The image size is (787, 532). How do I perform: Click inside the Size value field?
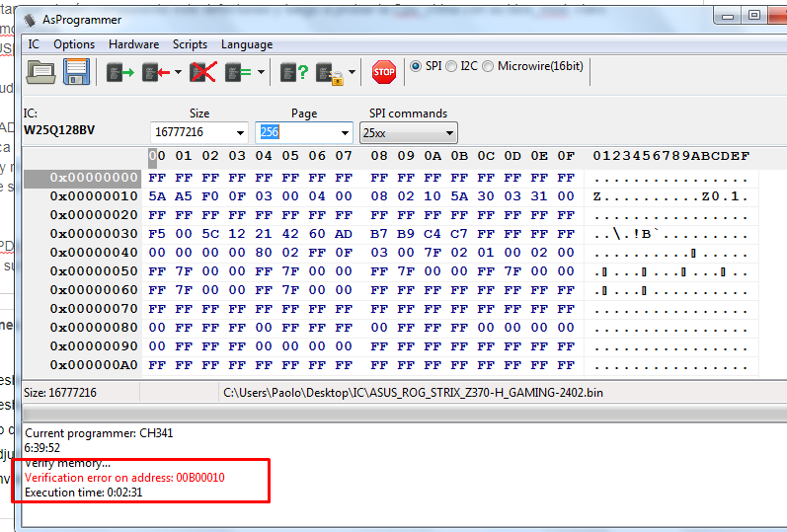point(193,132)
